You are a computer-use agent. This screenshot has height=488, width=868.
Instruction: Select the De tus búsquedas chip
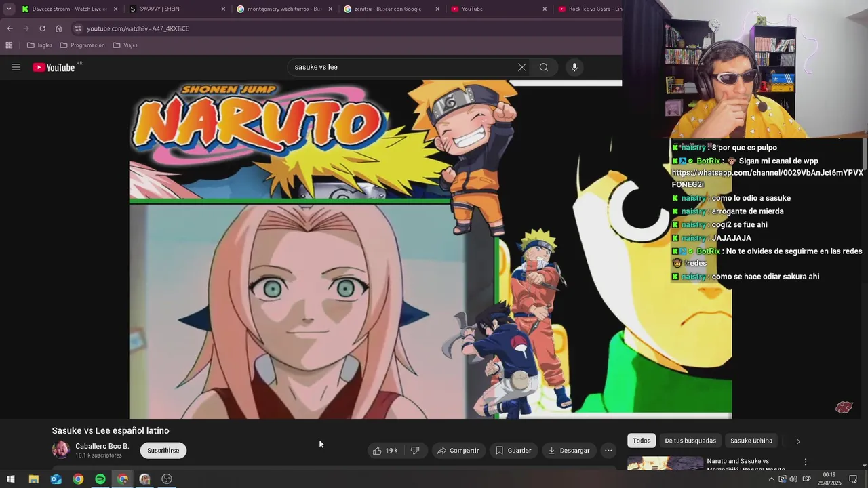(690, 441)
